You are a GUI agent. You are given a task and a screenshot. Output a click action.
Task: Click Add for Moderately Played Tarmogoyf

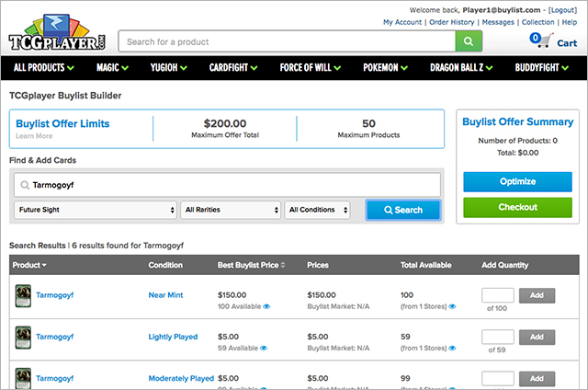(537, 379)
